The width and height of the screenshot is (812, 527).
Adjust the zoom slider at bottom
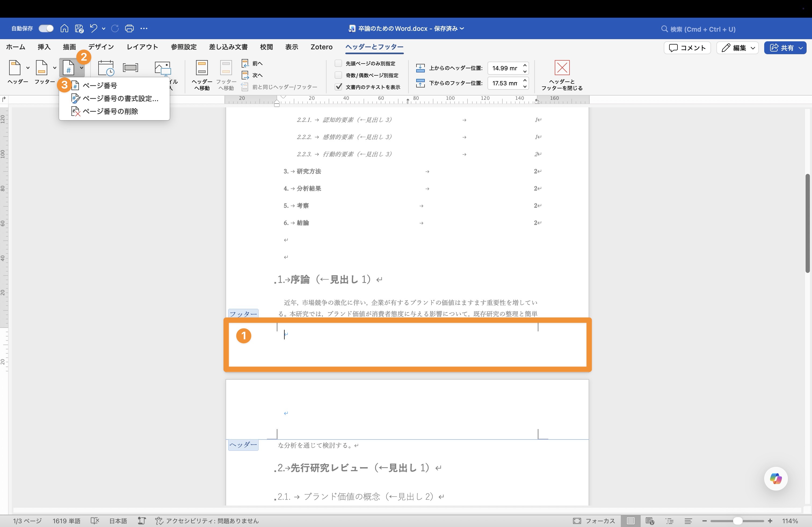(738, 521)
